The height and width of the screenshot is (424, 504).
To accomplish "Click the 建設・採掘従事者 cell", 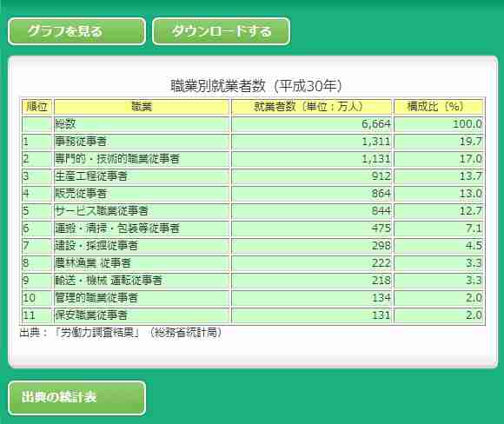I will pos(142,246).
